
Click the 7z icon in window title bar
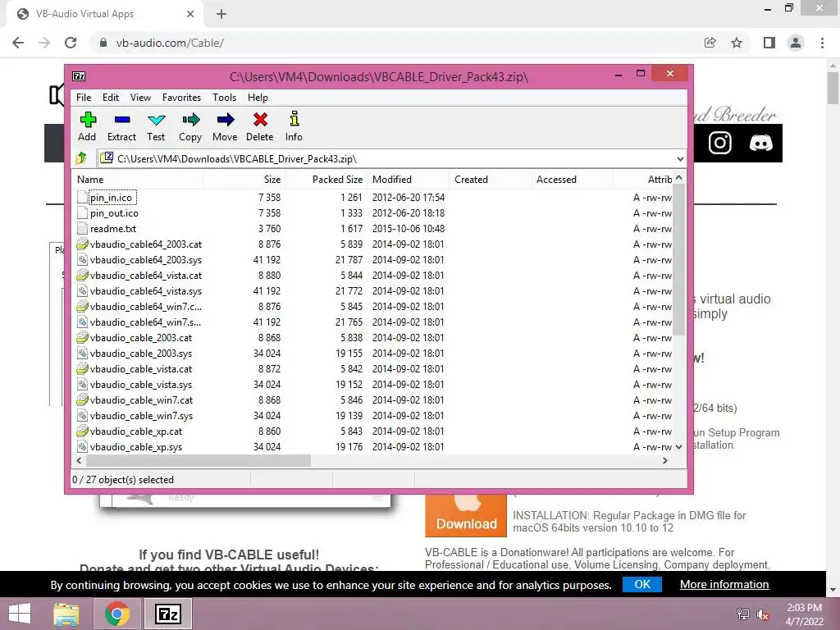79,76
